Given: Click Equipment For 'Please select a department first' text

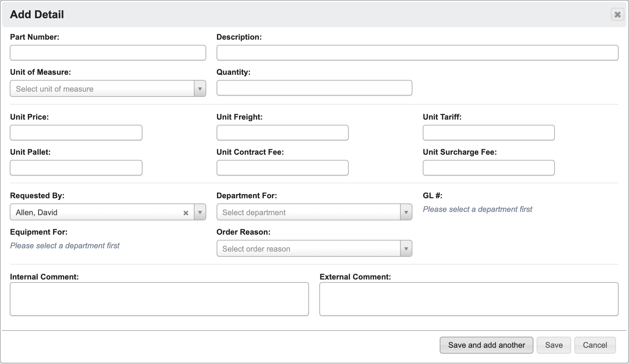Looking at the screenshot, I should click(x=65, y=246).
